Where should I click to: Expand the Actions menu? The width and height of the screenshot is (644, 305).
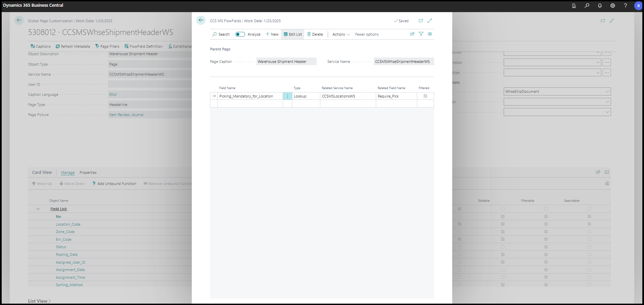[x=341, y=34]
